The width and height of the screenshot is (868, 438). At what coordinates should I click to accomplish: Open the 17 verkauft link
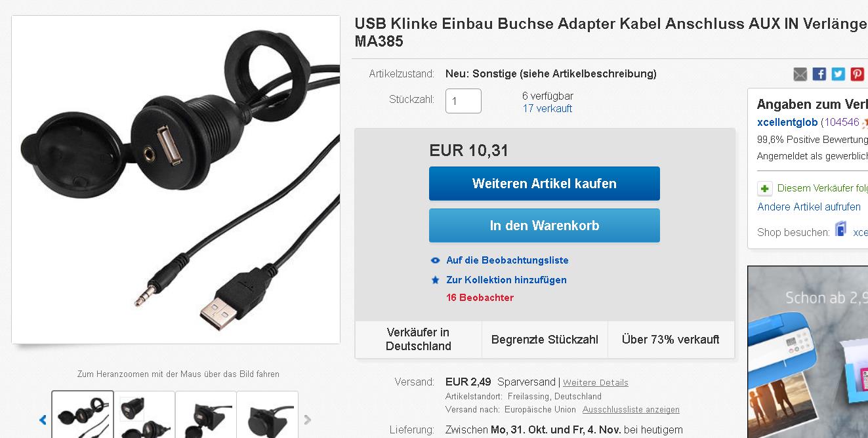[547, 109]
